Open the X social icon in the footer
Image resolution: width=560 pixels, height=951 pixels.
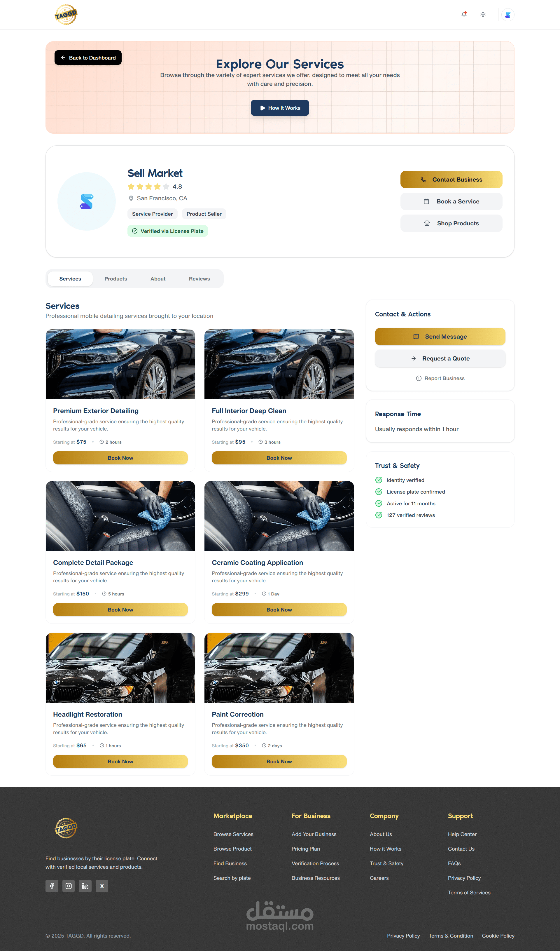click(102, 886)
